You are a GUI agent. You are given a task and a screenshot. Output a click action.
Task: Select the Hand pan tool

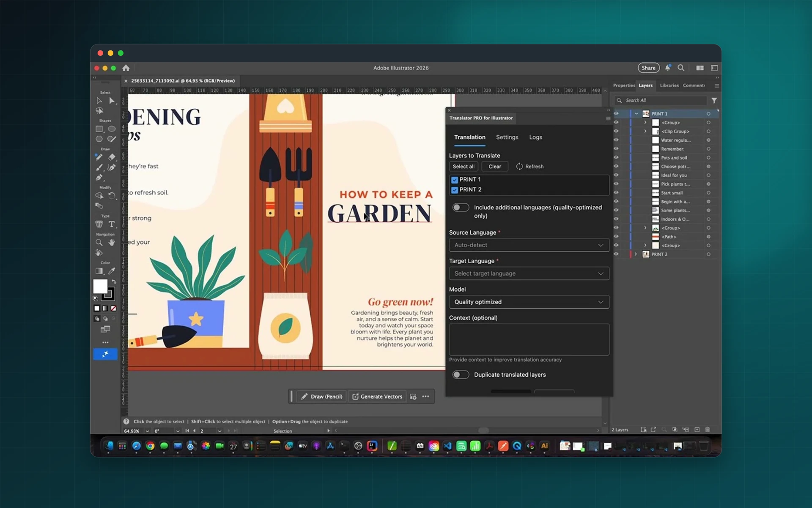point(112,243)
